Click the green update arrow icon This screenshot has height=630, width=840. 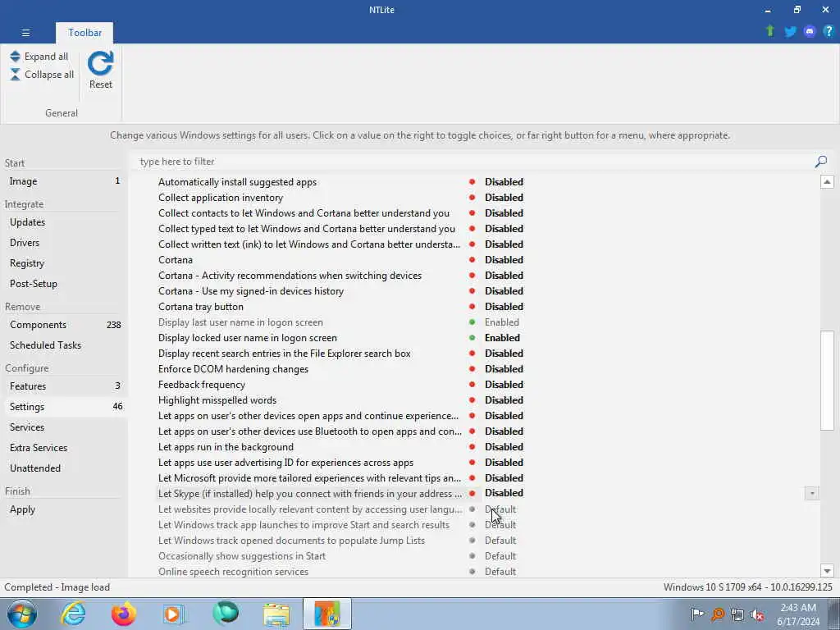770,31
